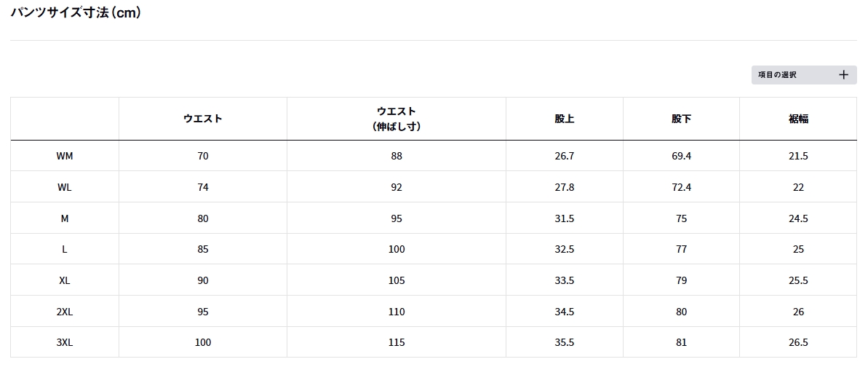Image resolution: width=868 pixels, height=367 pixels.
Task: Click the M size row label
Action: coord(65,218)
